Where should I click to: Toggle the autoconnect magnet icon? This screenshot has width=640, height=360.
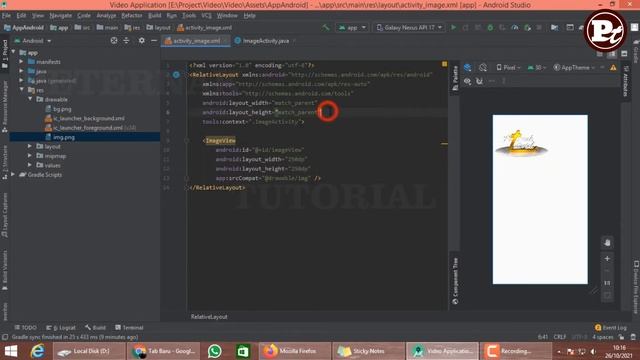[480, 81]
